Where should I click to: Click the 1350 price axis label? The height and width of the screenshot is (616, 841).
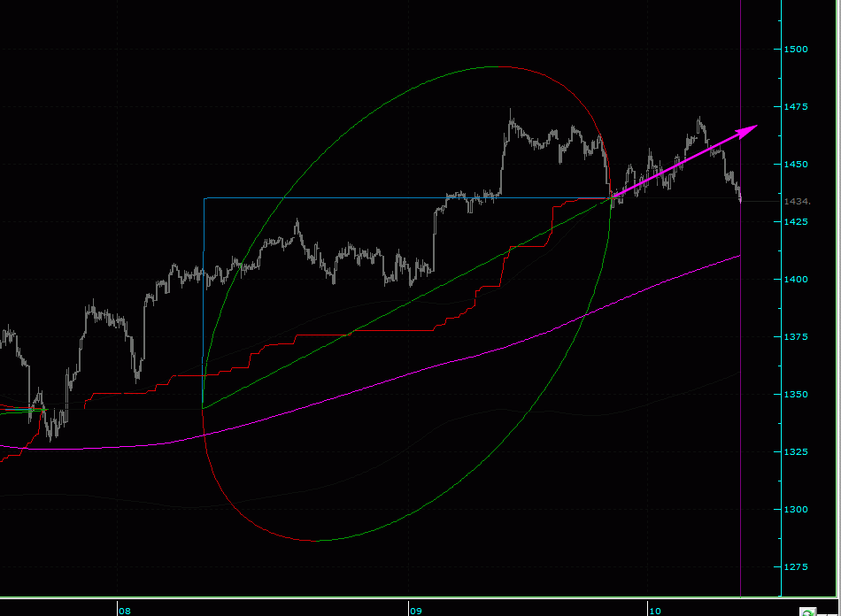coord(796,394)
